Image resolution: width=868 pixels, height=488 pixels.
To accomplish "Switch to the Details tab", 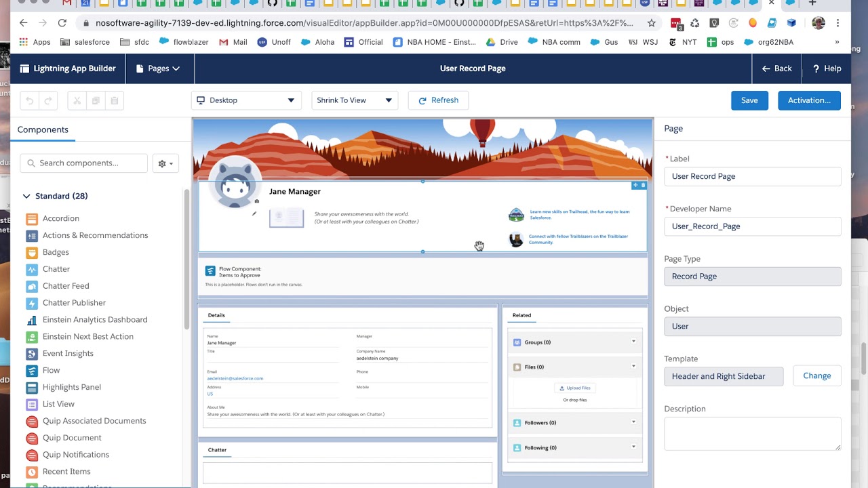I will [216, 315].
